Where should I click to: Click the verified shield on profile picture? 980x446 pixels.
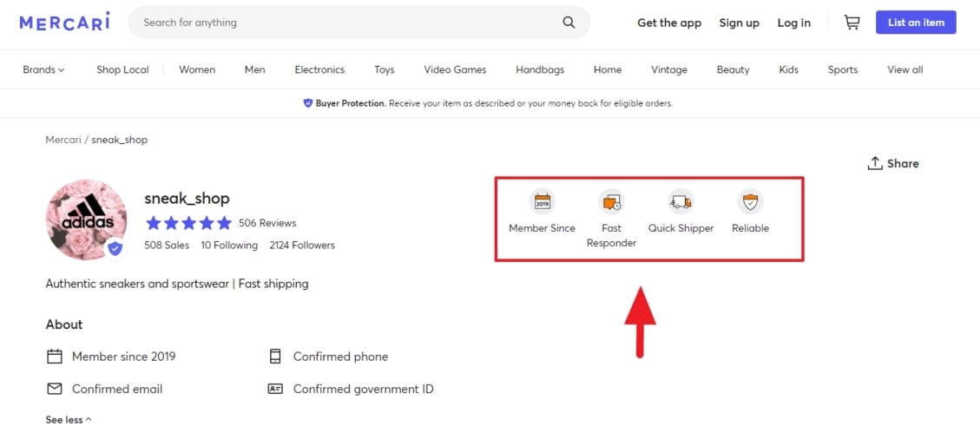[115, 249]
